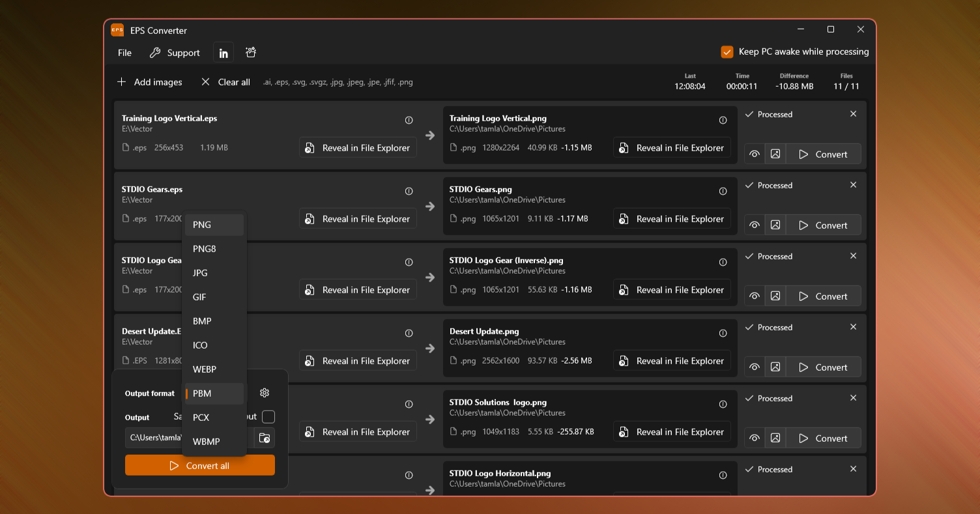This screenshot has width=980, height=514.
Task: Click the supported extensions list text
Action: tap(338, 82)
